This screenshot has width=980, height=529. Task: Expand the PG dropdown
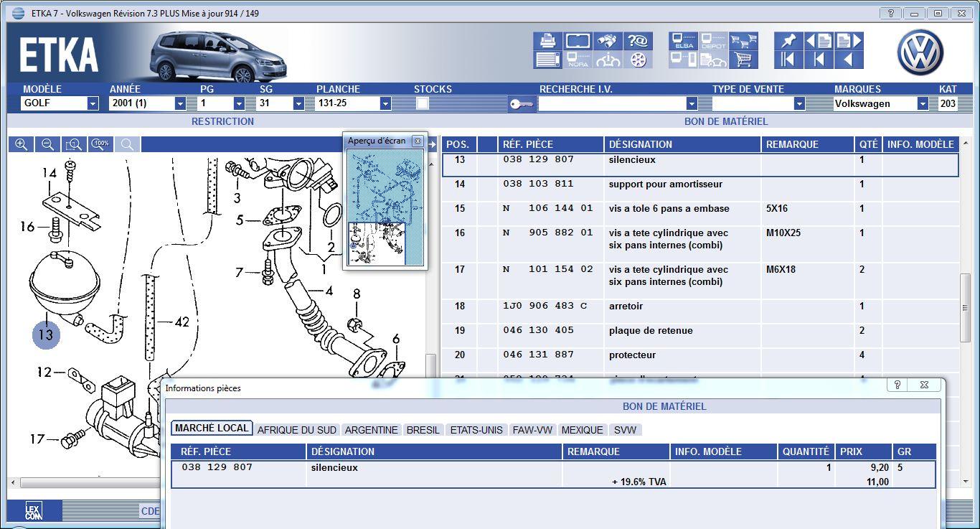[239, 103]
